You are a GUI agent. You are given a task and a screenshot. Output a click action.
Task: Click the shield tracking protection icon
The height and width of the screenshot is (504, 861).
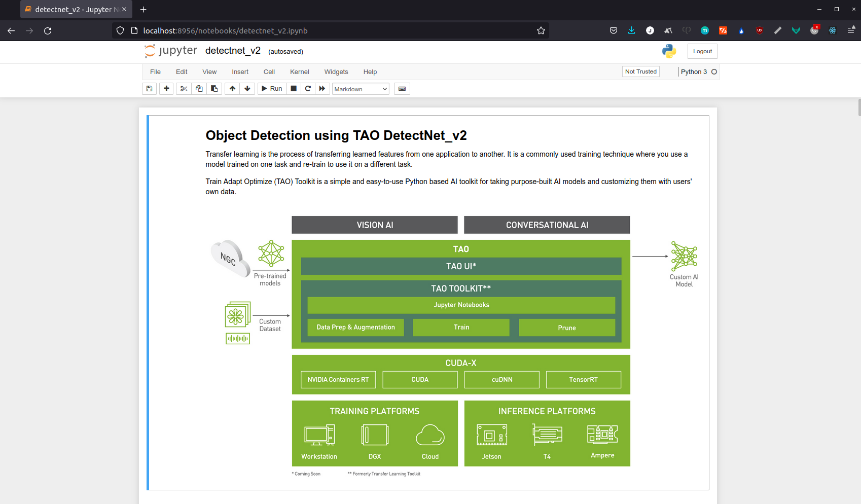(x=120, y=30)
